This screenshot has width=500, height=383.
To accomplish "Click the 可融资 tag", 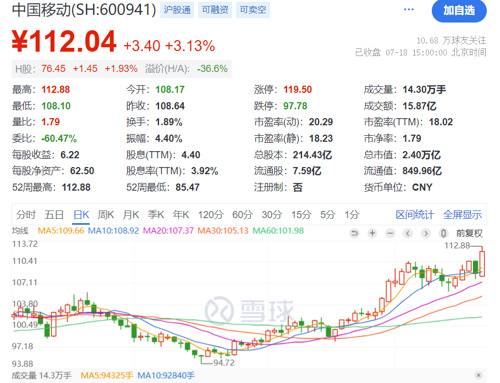I will coord(215,10).
